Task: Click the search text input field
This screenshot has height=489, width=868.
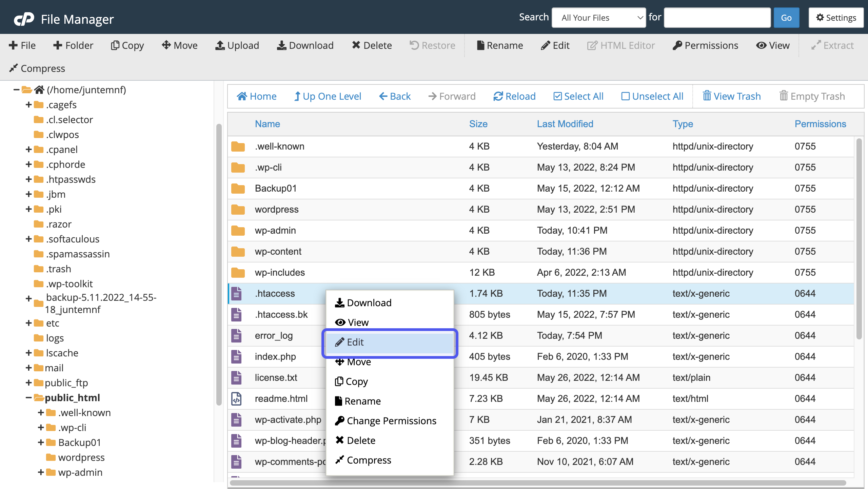Action: (x=717, y=18)
